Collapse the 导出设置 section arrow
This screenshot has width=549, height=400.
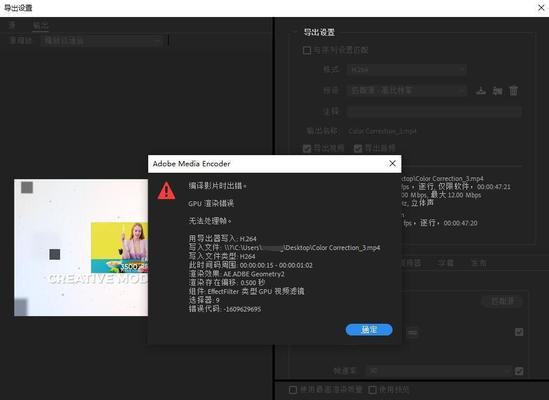click(294, 32)
